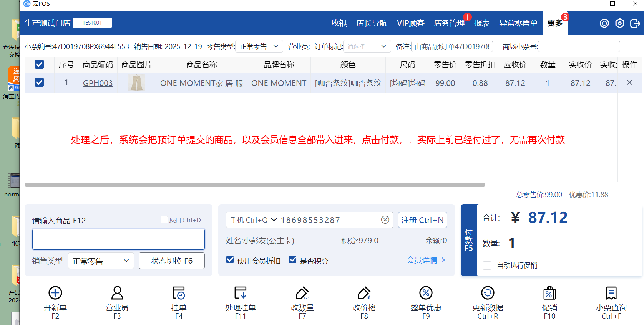Screen dimensions: 644x325
Task: Open the 小票查询 receipt search icon
Action: coord(611,293)
